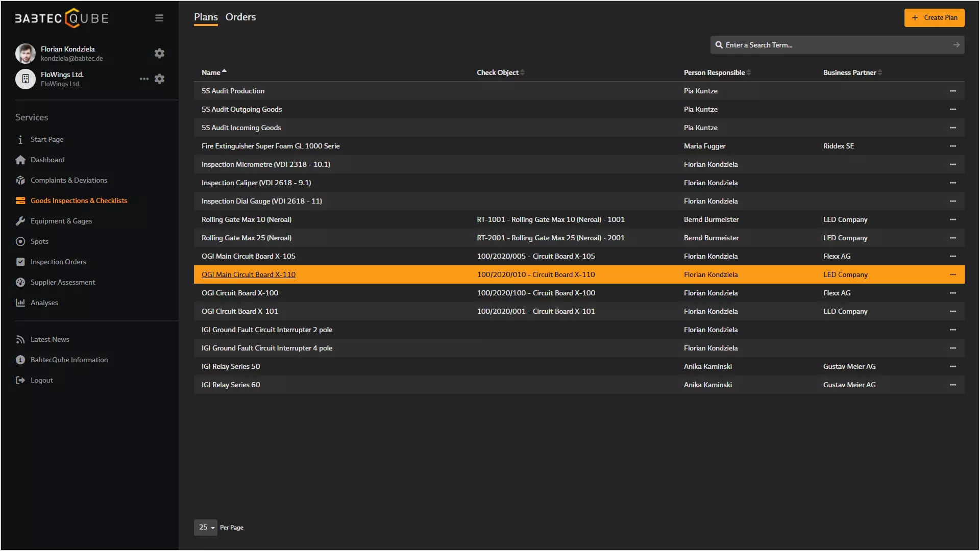The image size is (980, 551).
Task: Sort table by Check Object column
Action: (501, 72)
